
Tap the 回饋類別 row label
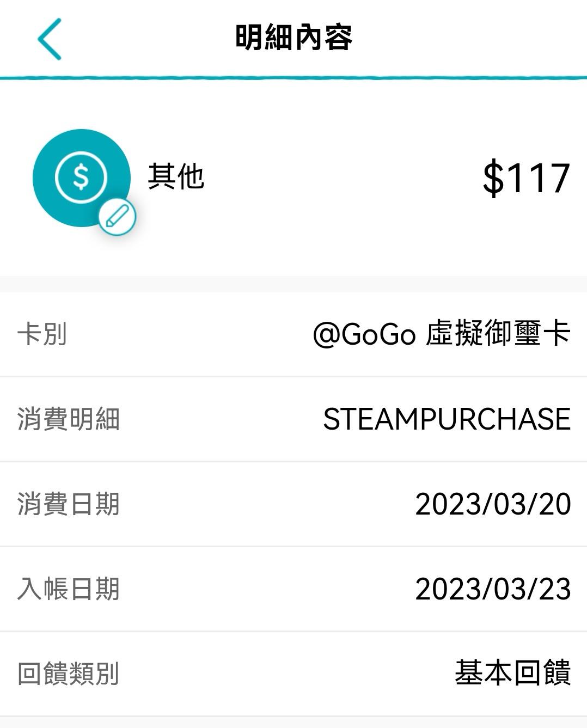point(69,674)
